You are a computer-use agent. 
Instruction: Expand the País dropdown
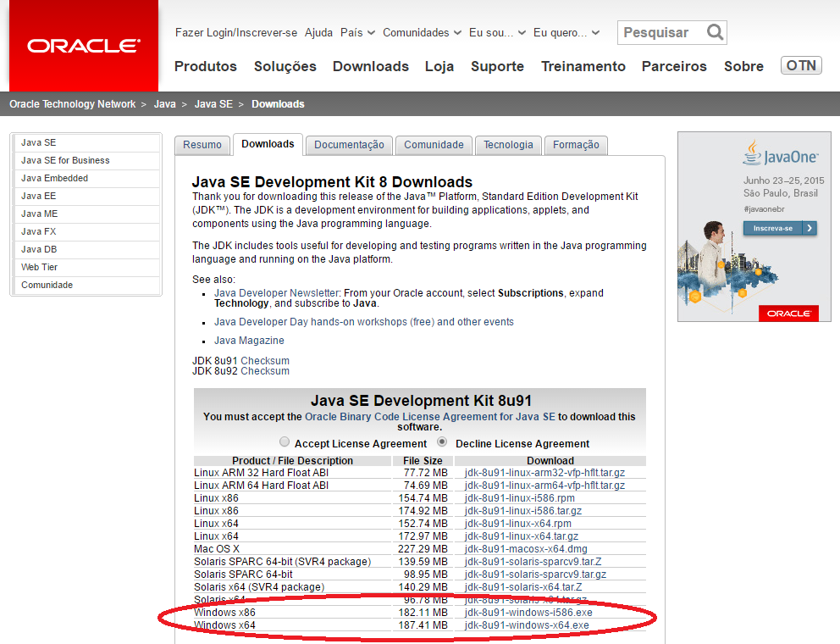click(x=357, y=33)
